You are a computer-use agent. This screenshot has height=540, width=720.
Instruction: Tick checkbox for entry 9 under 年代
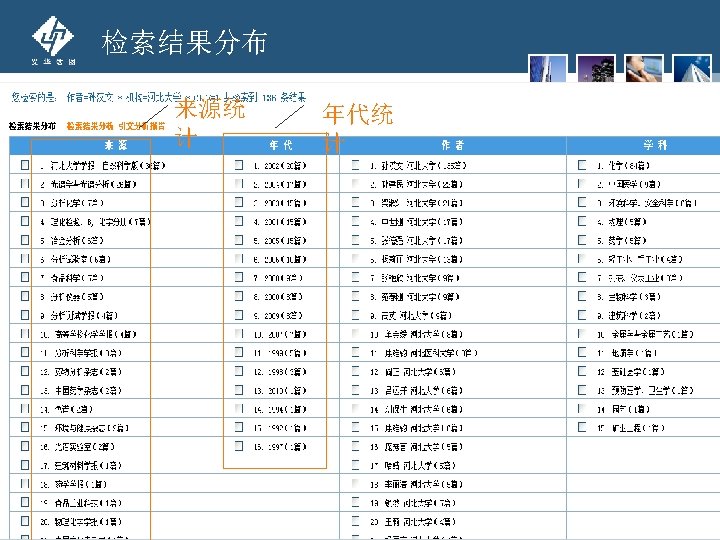pyautogui.click(x=239, y=315)
